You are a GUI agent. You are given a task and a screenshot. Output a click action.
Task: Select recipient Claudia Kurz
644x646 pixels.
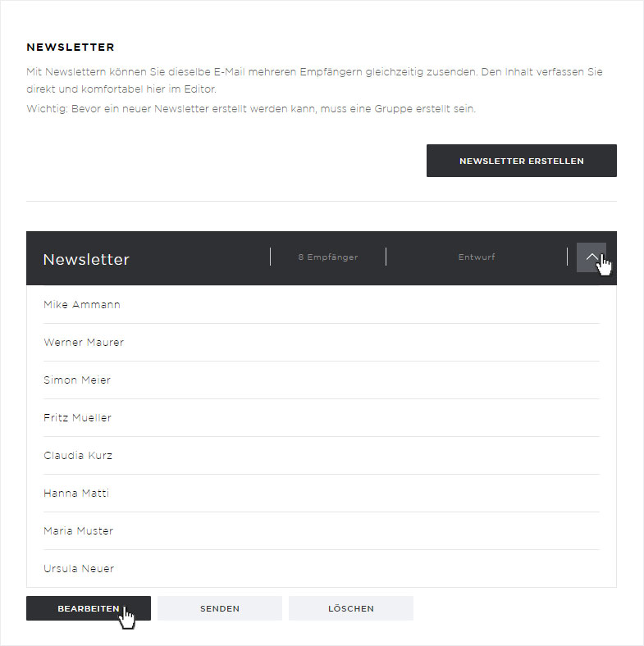click(x=322, y=455)
